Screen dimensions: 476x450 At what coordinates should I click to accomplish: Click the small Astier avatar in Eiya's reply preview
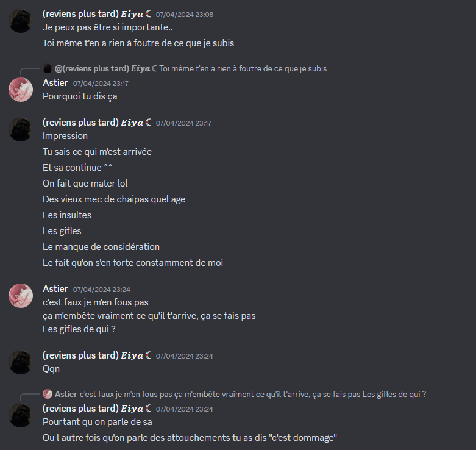pyautogui.click(x=48, y=394)
